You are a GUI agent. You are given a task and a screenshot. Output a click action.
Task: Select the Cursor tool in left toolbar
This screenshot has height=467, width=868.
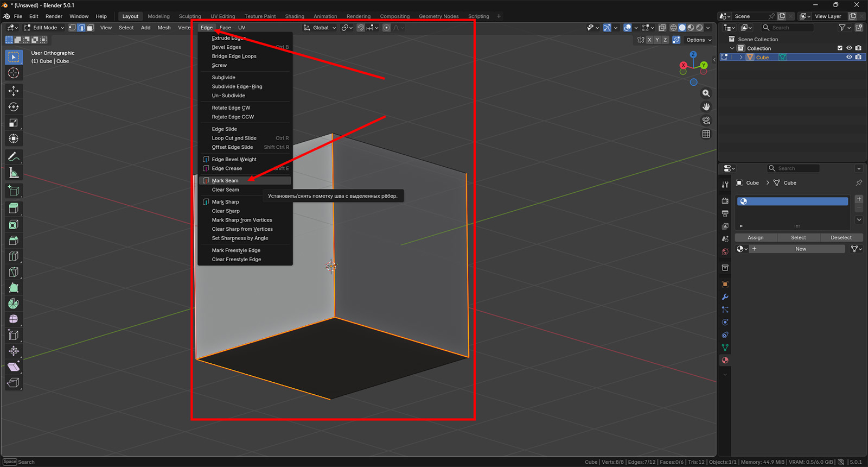(x=14, y=73)
